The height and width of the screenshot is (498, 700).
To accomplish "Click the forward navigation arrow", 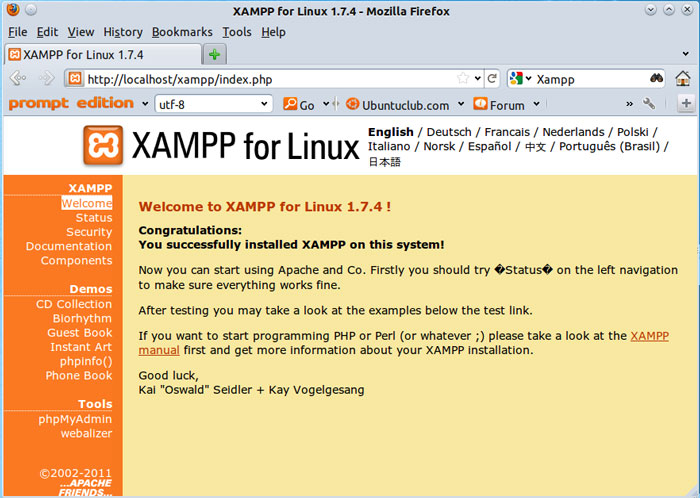I will [46, 78].
